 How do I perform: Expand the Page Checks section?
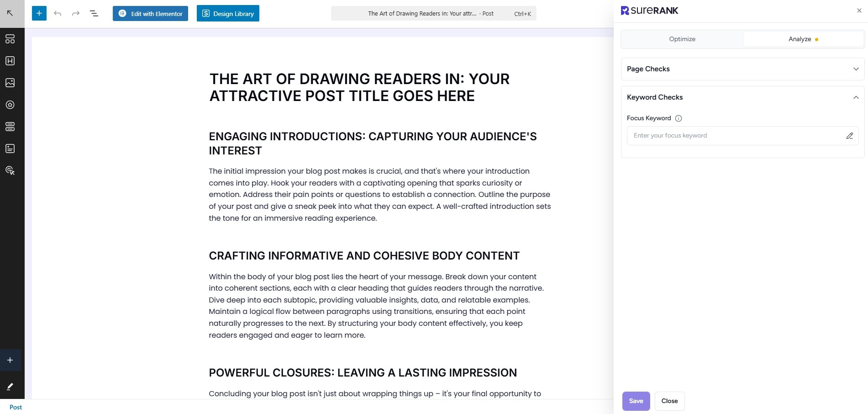point(742,69)
